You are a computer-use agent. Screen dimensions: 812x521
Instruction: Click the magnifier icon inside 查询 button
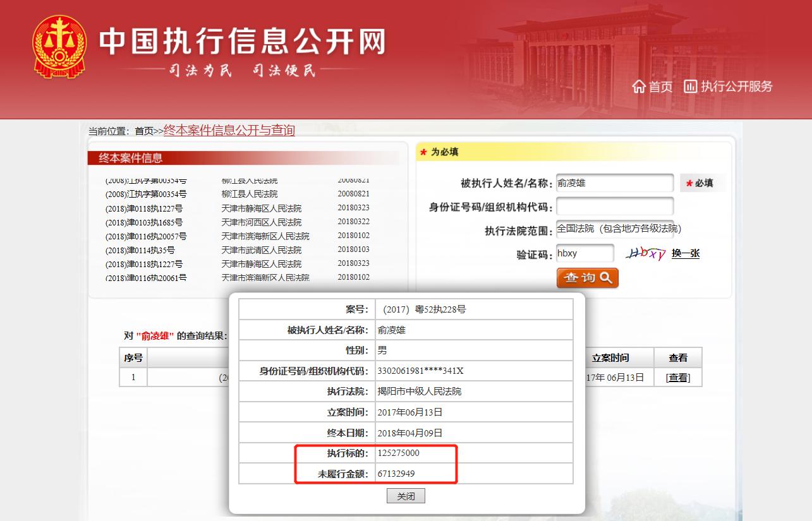[605, 277]
